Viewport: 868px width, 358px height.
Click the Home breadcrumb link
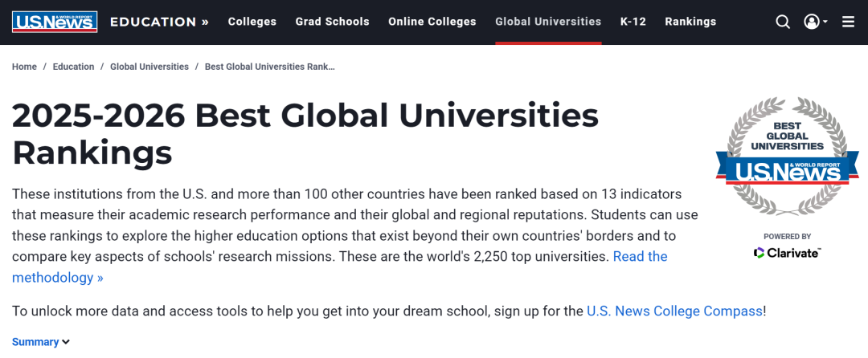pyautogui.click(x=24, y=67)
